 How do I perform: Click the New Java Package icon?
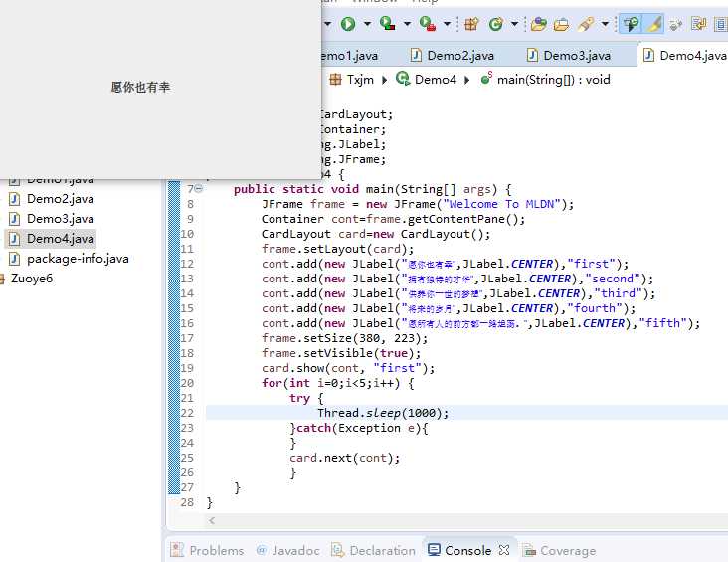471,23
